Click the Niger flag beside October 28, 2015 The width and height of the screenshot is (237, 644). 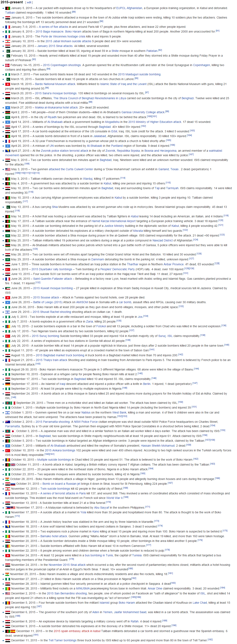pos(7,479)
